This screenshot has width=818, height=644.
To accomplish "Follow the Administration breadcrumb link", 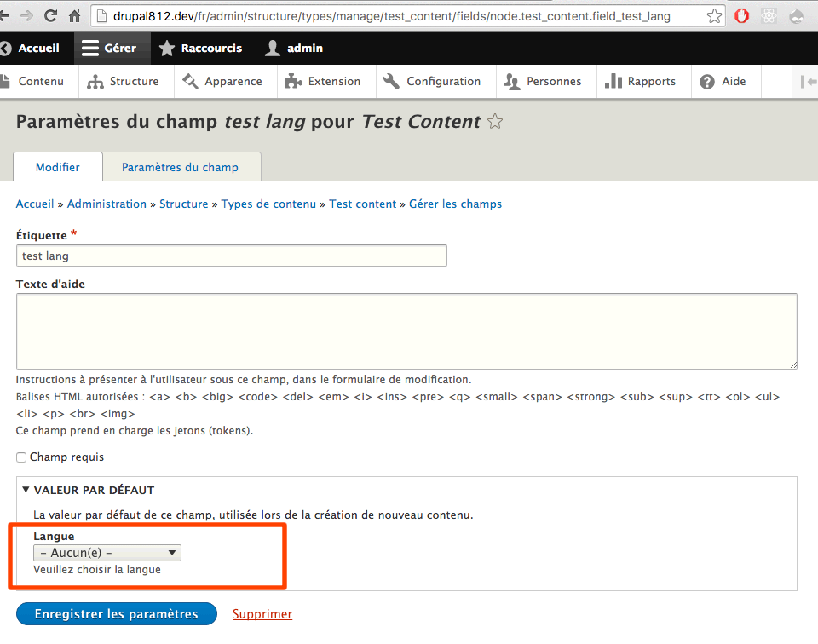I will click(x=107, y=204).
